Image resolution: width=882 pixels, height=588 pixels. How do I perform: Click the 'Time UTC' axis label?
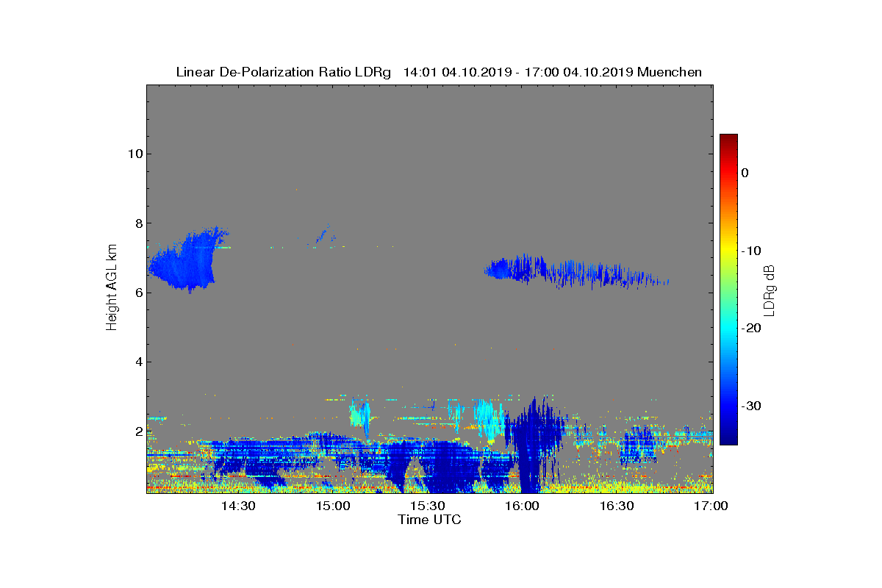[430, 520]
